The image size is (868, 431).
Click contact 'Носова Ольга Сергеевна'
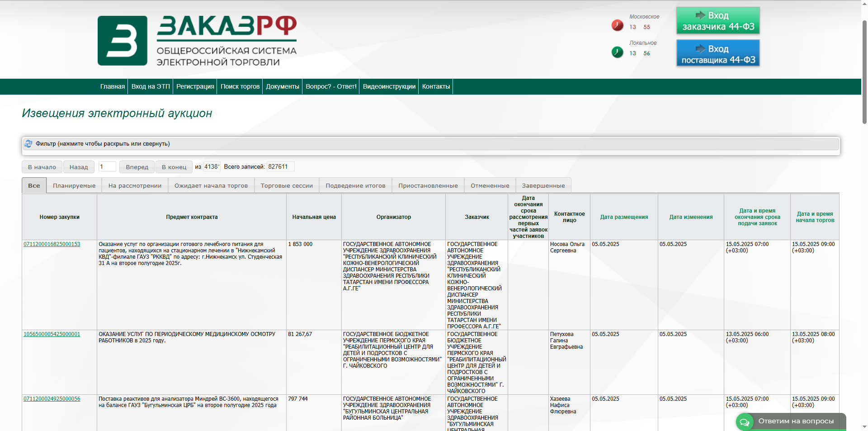point(567,247)
